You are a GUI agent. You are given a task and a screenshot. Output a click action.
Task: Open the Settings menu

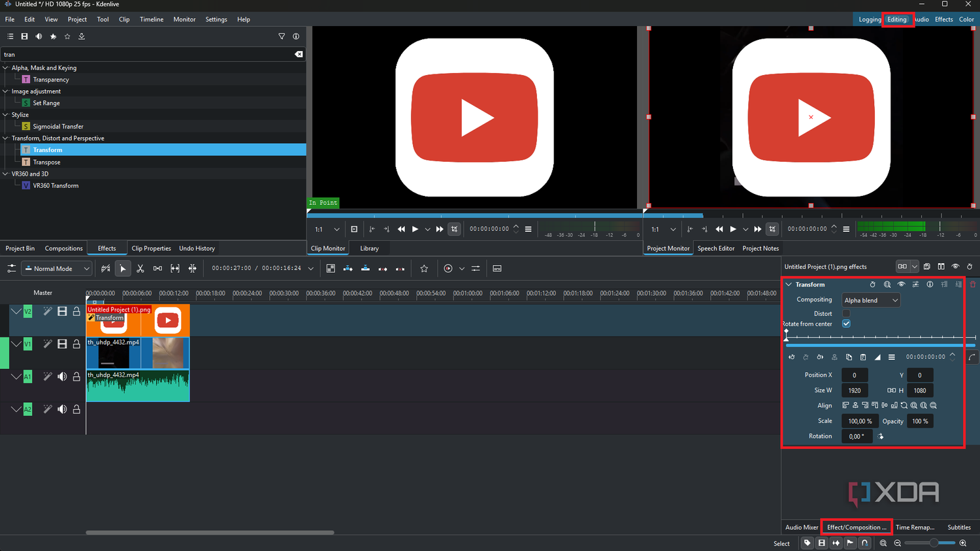[216, 20]
